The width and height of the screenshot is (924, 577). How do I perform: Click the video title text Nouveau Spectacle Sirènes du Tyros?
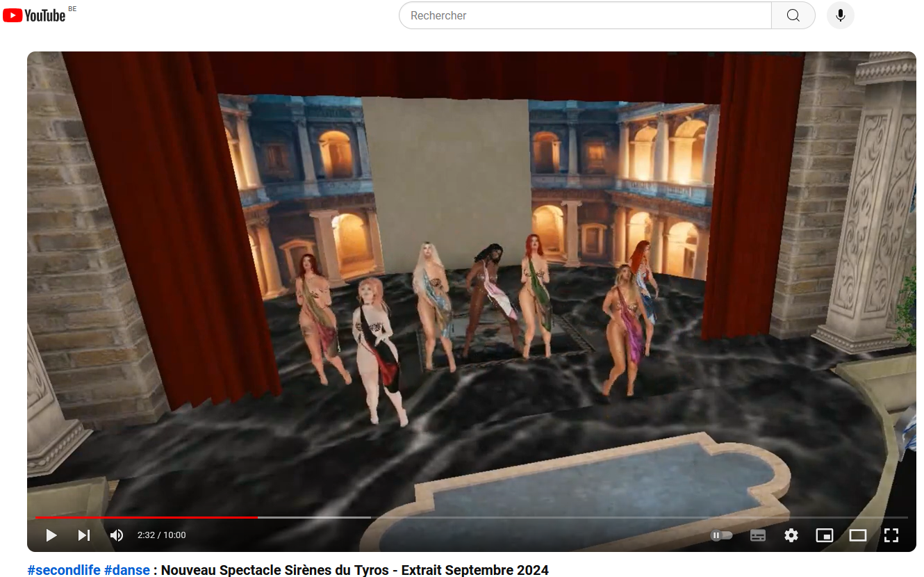click(x=276, y=570)
